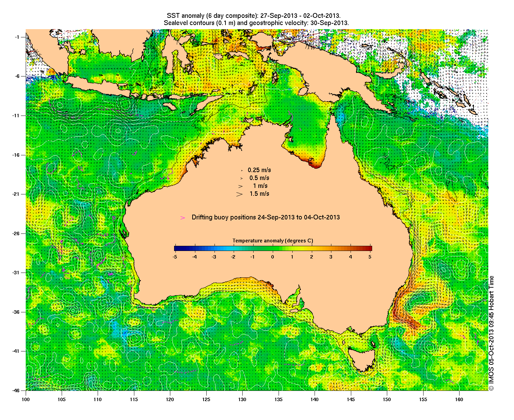Click latitude axis label '-6'
The image size is (514, 420).
(17, 76)
